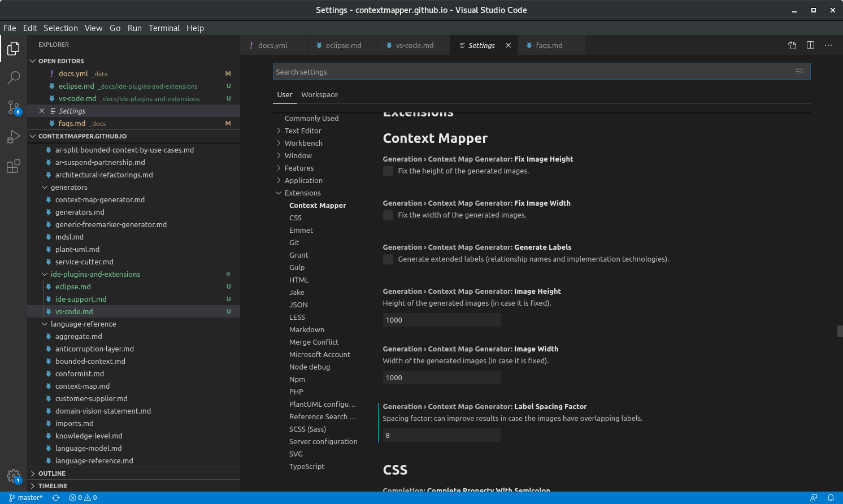Click Open Settings (JSON) icon

(x=792, y=45)
